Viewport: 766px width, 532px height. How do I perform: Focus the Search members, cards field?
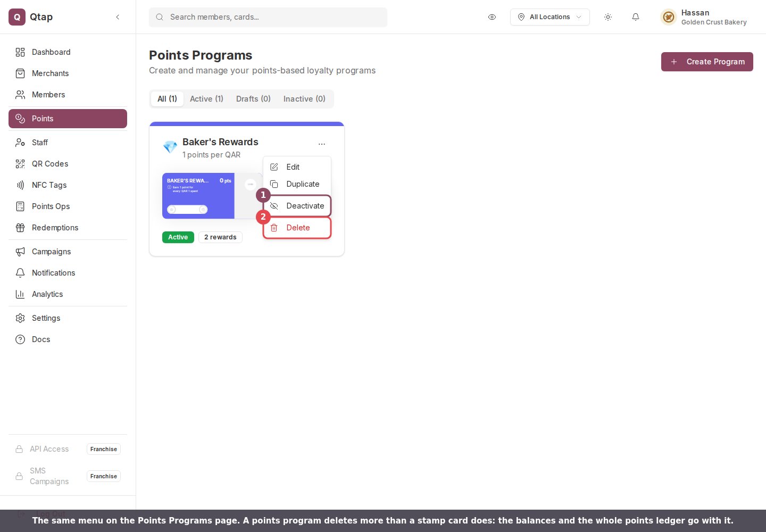[268, 17]
